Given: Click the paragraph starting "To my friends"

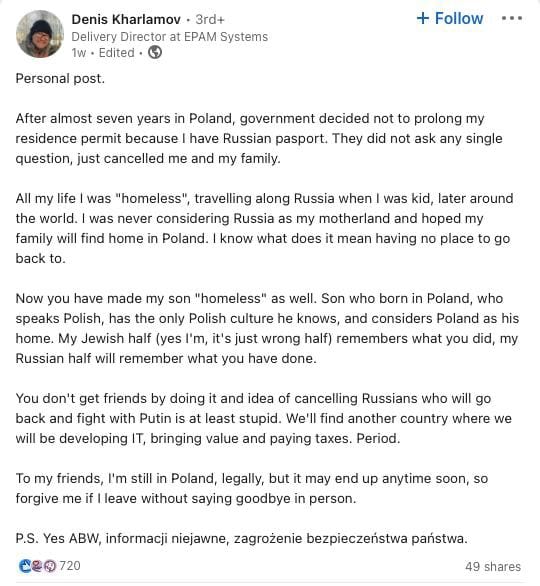Looking at the screenshot, I should [252, 488].
